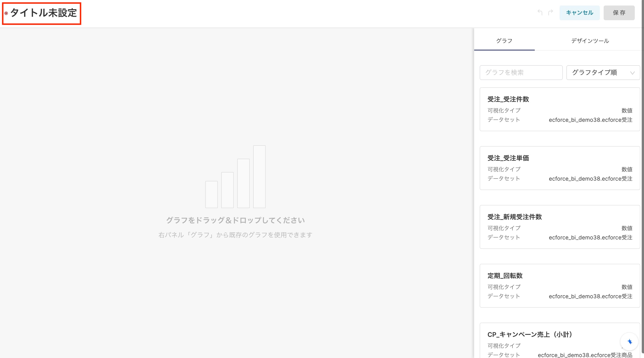Click the chevron in the sort dropdown
The width and height of the screenshot is (644, 358).
(x=632, y=73)
